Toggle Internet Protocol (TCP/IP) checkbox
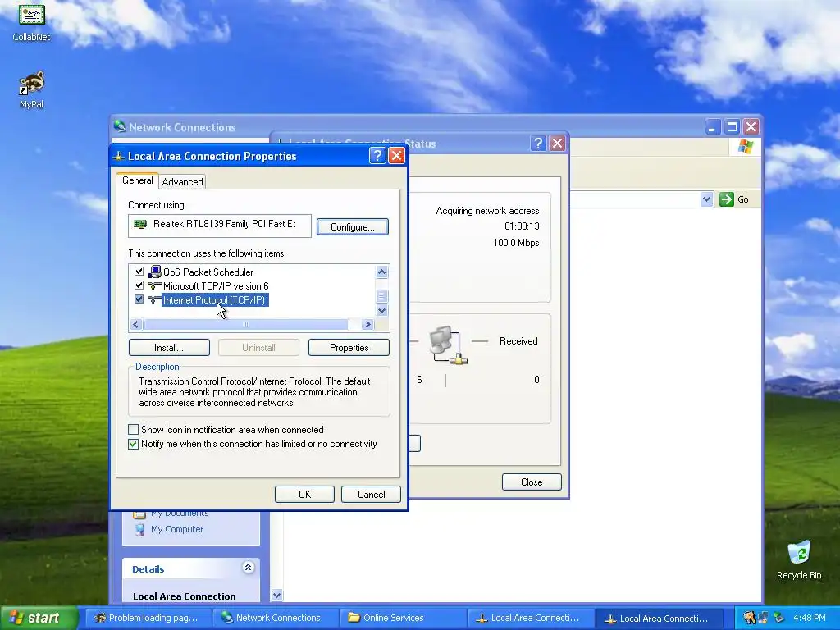Viewport: 840px width, 630px height. (x=139, y=299)
